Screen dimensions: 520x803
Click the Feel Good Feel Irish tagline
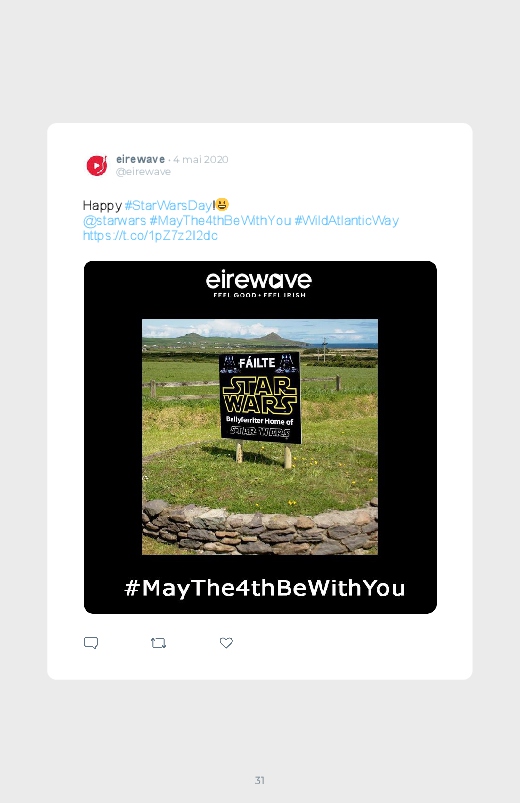tap(259, 294)
